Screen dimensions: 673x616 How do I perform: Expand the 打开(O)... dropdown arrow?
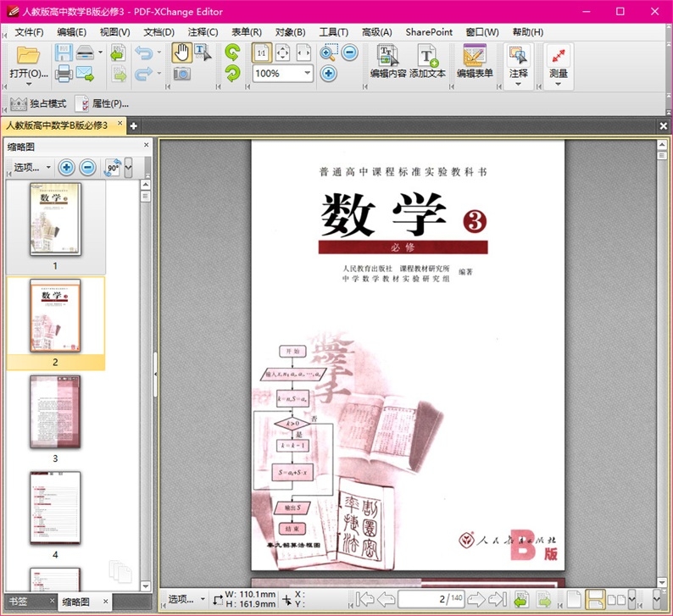[x=29, y=84]
